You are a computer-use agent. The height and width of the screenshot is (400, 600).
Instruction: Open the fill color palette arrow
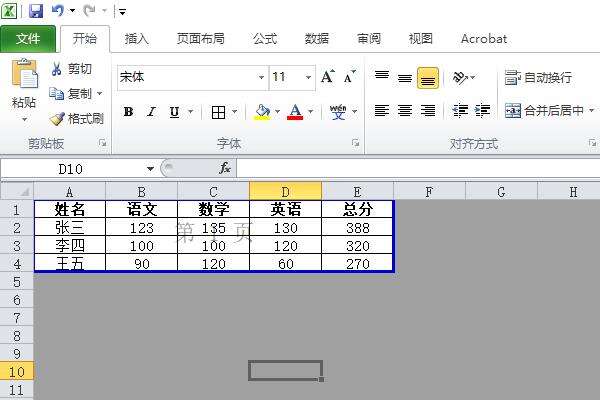(277, 112)
